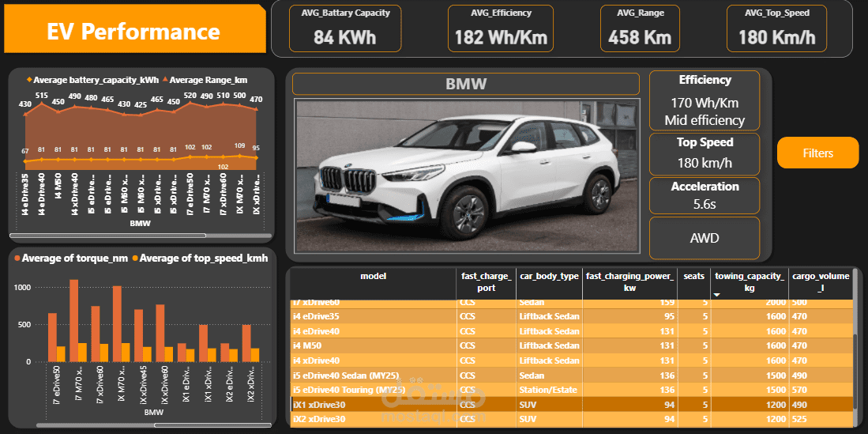Click the Efficiency 170 Wh/Km card

(705, 100)
